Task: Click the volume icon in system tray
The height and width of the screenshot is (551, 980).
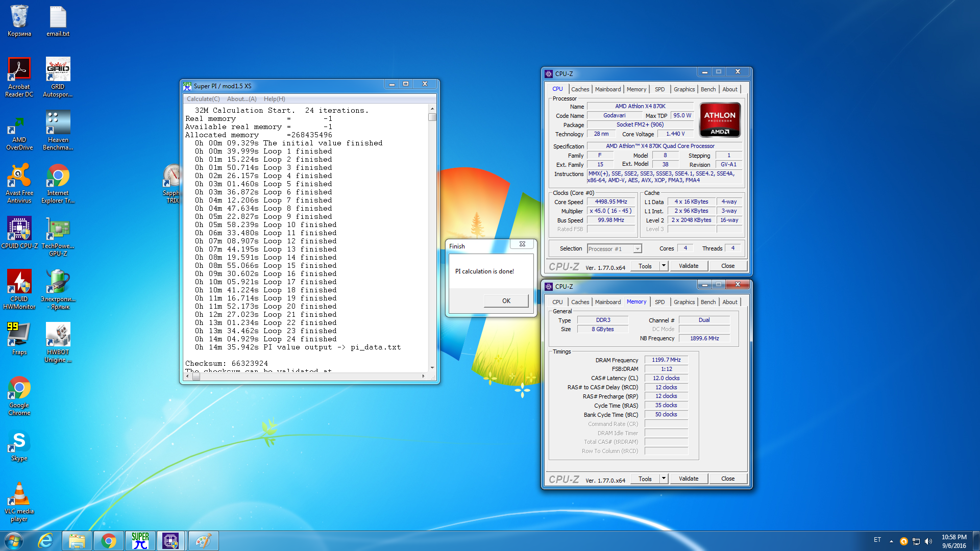Action: coord(928,541)
